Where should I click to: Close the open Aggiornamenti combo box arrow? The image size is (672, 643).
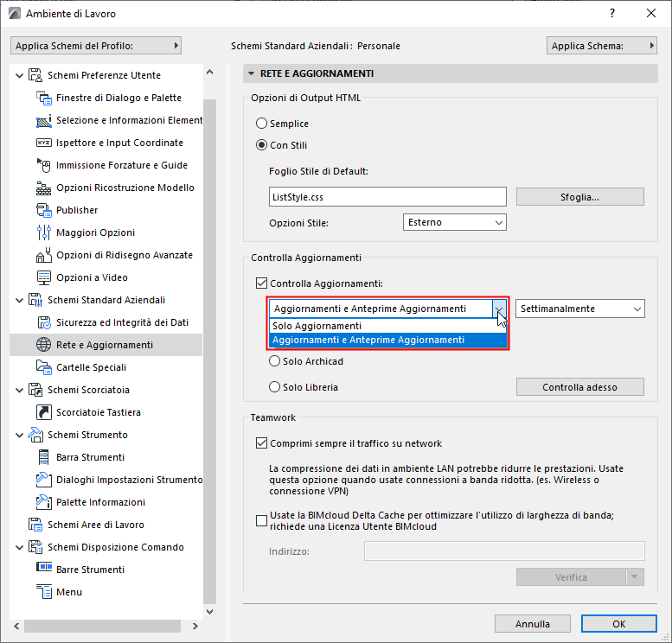coord(499,309)
